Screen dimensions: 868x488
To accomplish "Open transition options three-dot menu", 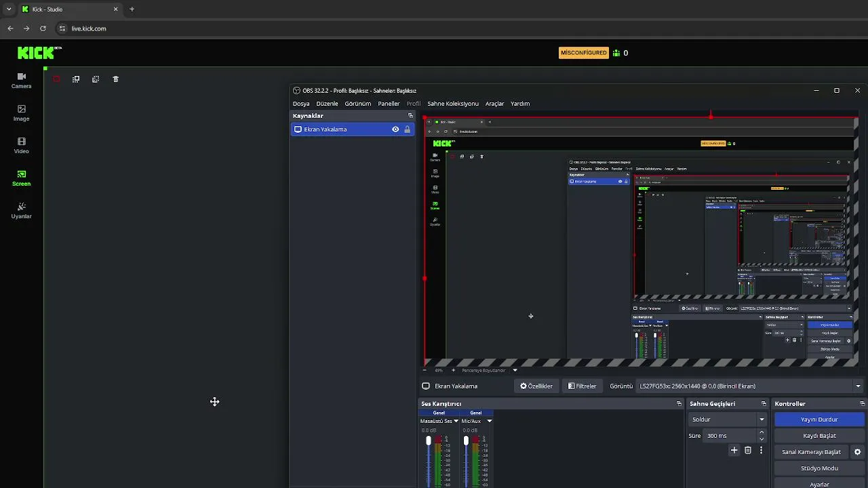I will (x=761, y=450).
